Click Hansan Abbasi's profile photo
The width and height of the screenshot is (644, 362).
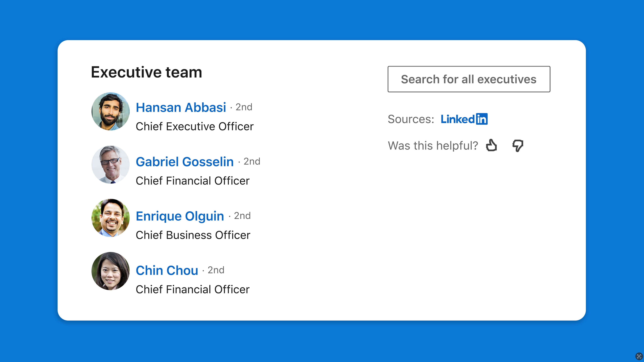111,111
